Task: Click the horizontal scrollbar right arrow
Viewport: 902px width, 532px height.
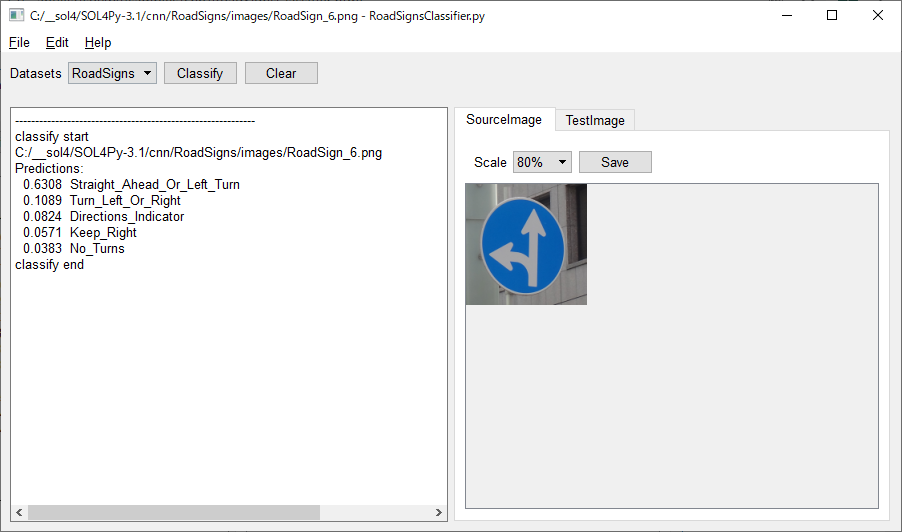Action: tap(439, 512)
